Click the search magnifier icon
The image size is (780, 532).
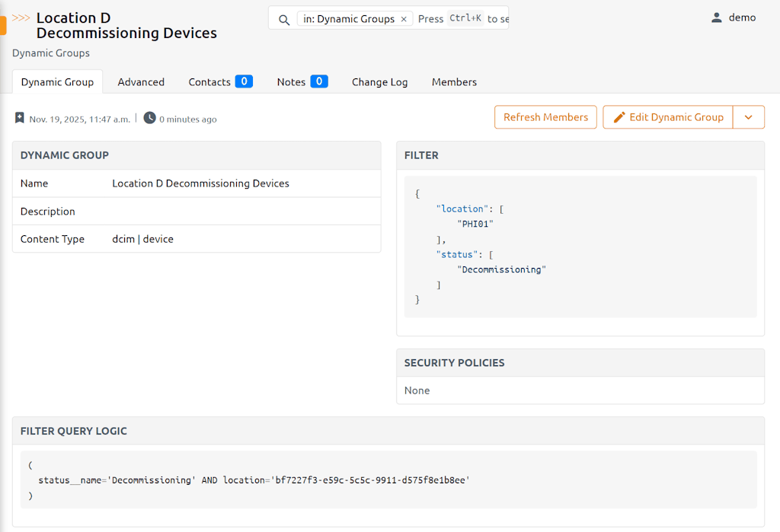click(284, 19)
